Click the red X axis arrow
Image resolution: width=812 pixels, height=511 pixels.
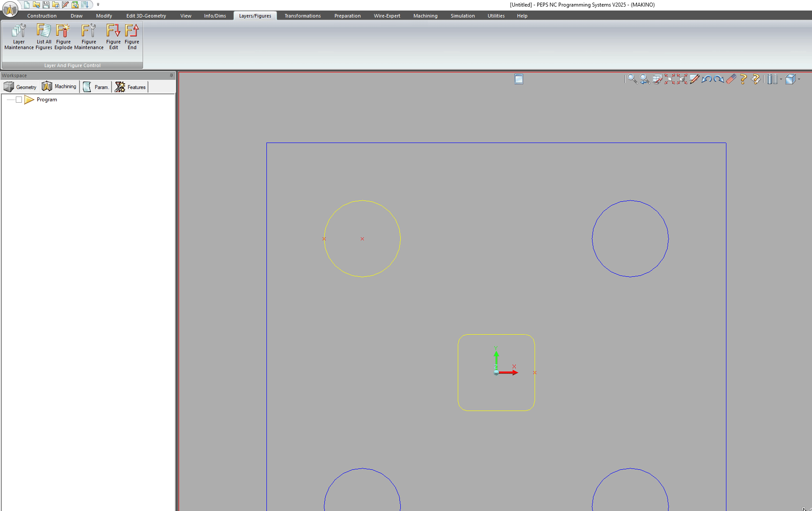(x=508, y=373)
